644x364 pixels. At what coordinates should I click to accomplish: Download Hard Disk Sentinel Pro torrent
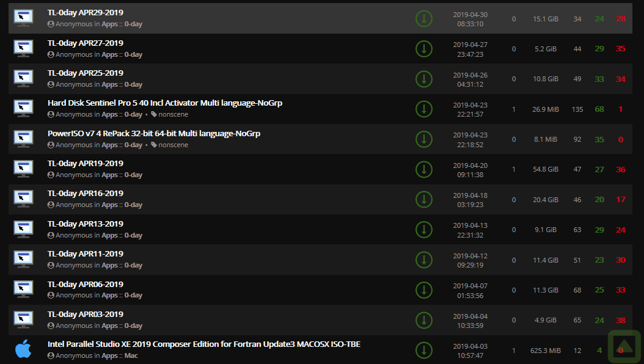(x=424, y=109)
